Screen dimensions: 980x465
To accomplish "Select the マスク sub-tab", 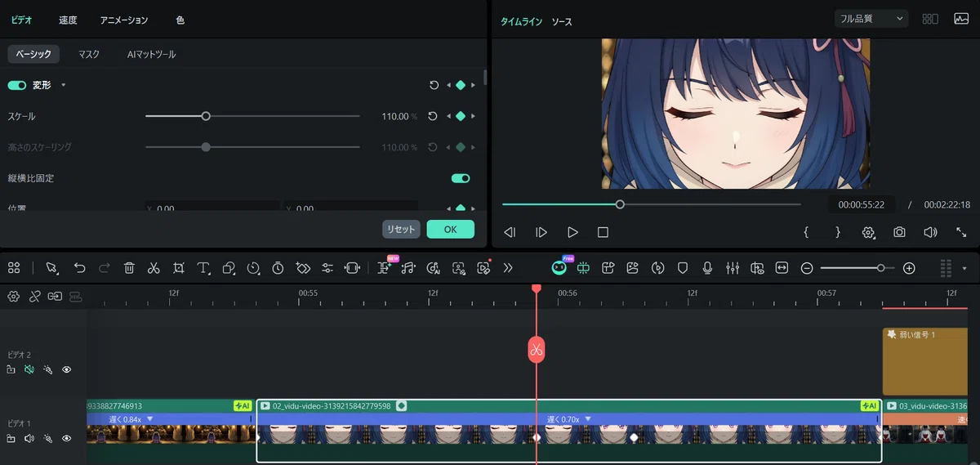I will click(89, 54).
